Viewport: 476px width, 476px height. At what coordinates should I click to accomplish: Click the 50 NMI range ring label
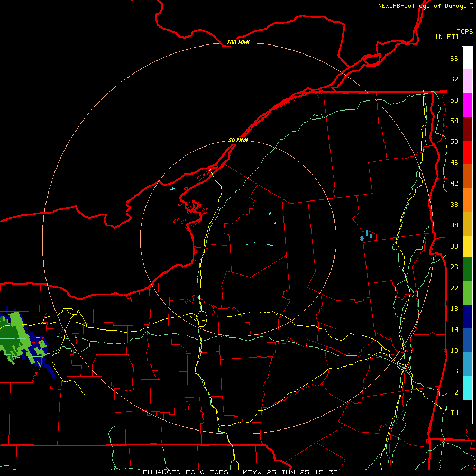click(238, 140)
